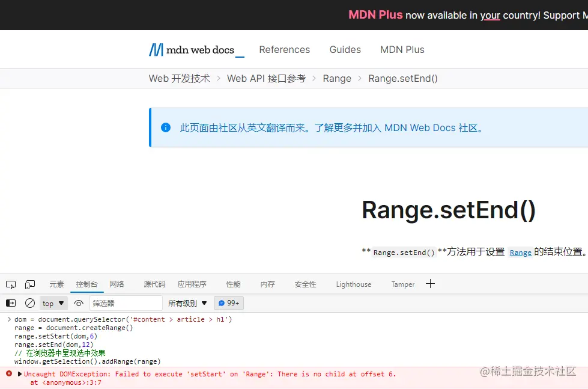This screenshot has width=588, height=389.
Task: Click window.getSelection().addRange(range) line
Action: [x=87, y=361]
